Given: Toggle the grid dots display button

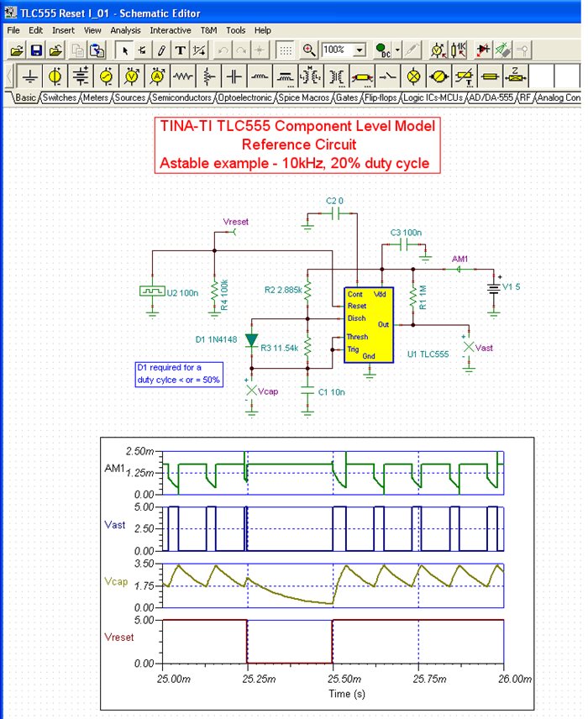Looking at the screenshot, I should (x=286, y=50).
